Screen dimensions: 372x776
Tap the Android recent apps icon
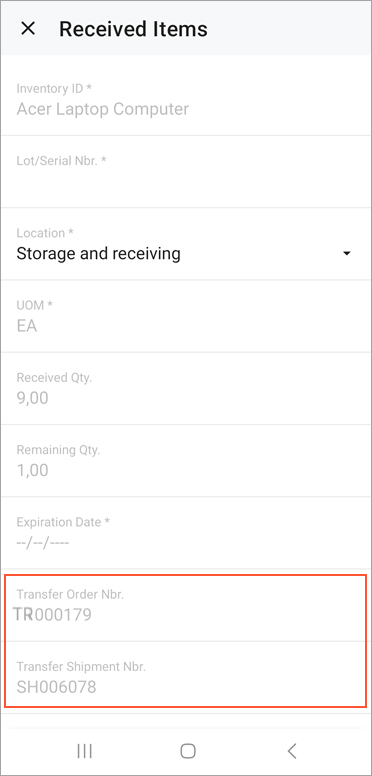pos(85,751)
